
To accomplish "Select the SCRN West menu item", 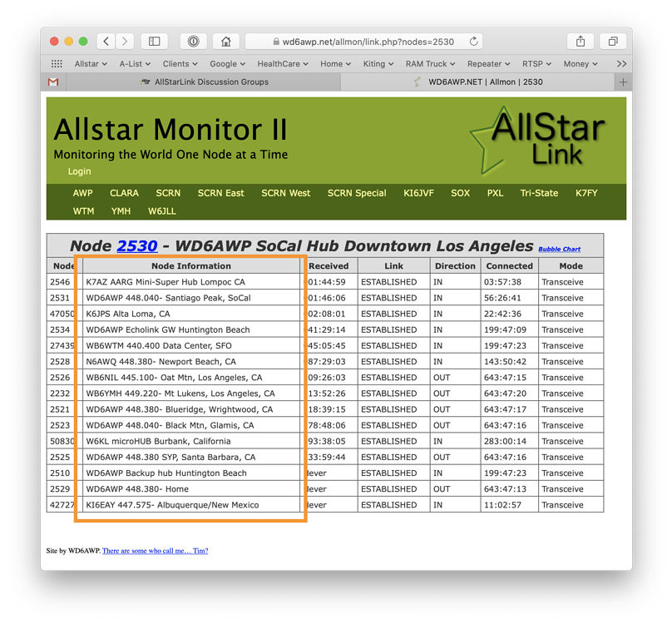I will click(285, 192).
